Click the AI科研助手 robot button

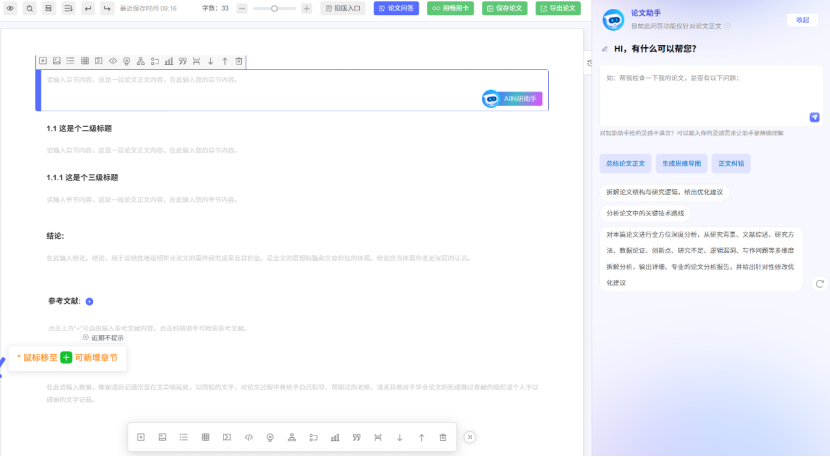(x=512, y=98)
